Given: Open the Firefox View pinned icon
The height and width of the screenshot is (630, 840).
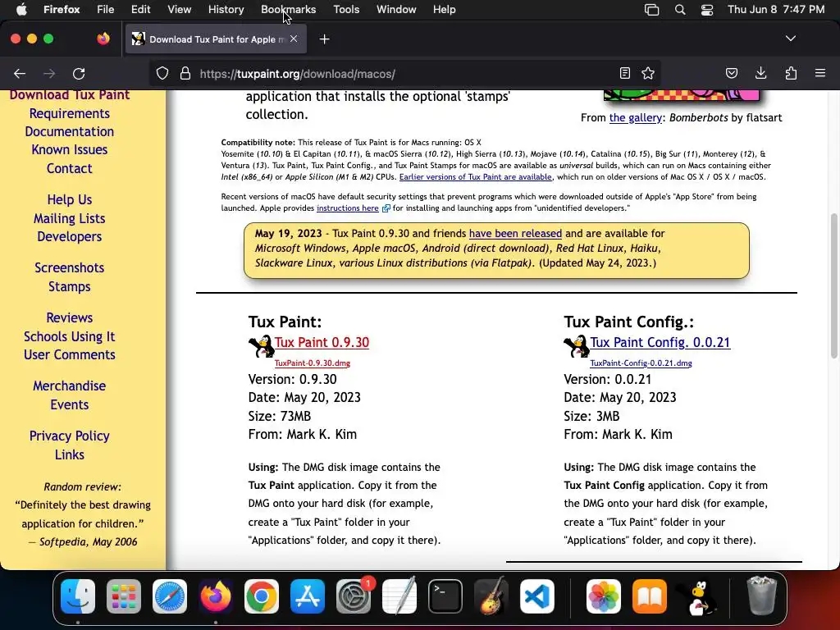Looking at the screenshot, I should coord(103,39).
